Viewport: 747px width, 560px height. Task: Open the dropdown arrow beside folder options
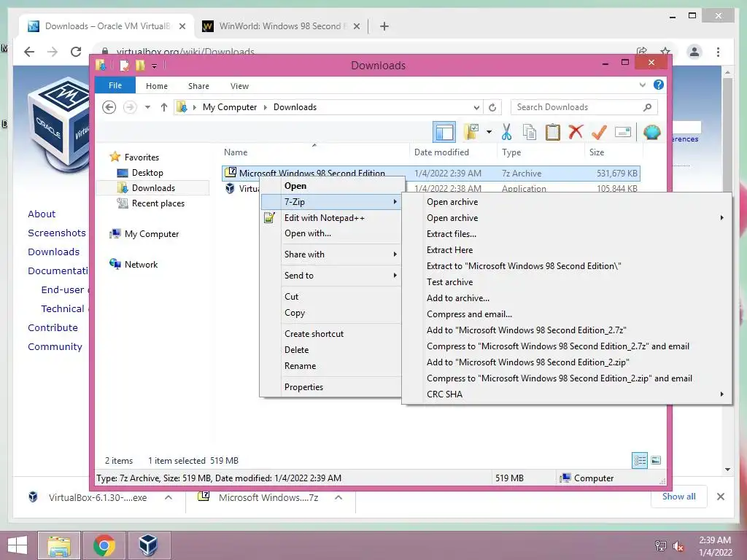[489, 132]
